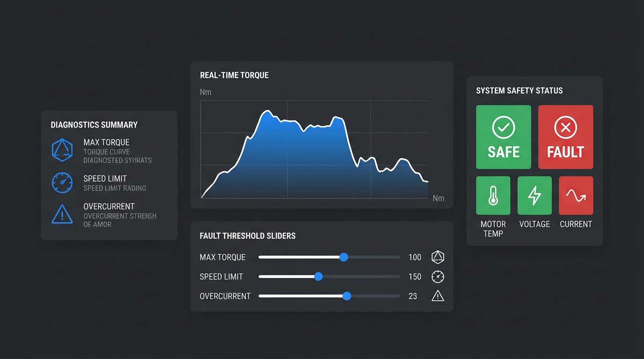
Task: Click the Max Torque slider handle
Action: coord(344,257)
